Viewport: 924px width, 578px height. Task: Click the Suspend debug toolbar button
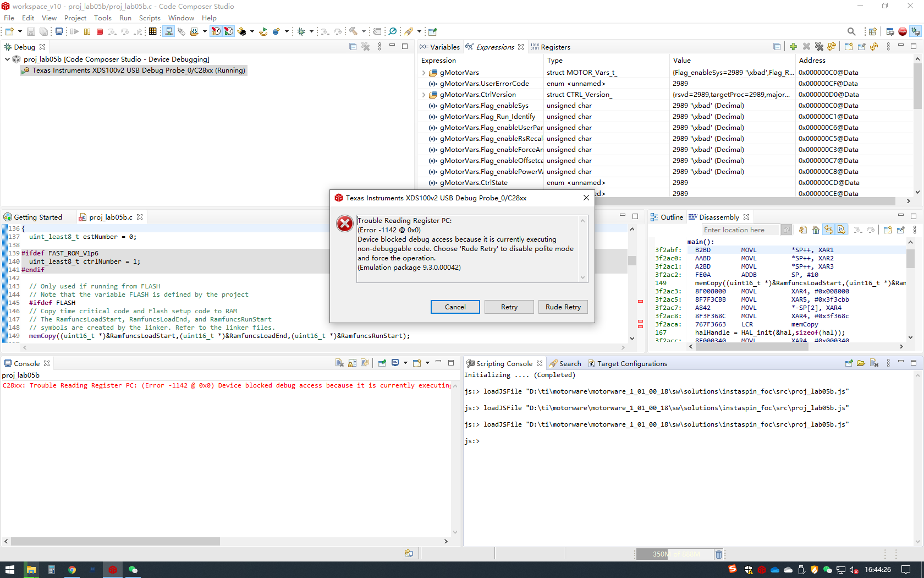point(87,32)
